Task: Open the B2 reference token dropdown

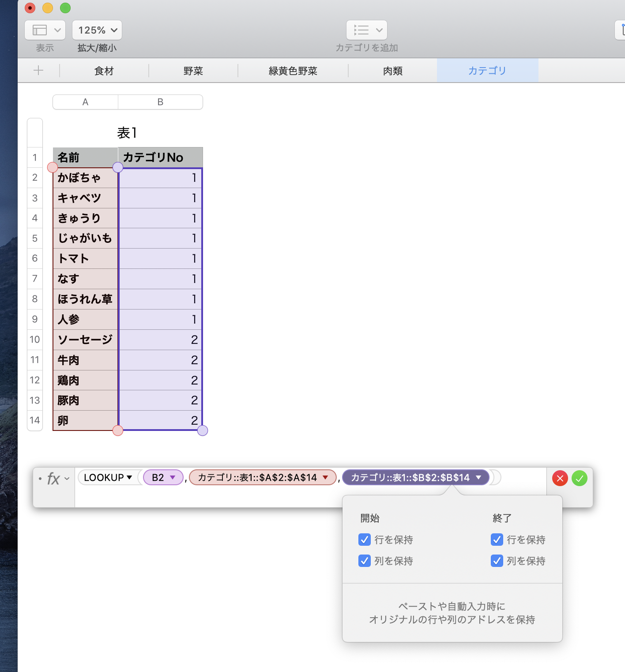Action: click(173, 477)
